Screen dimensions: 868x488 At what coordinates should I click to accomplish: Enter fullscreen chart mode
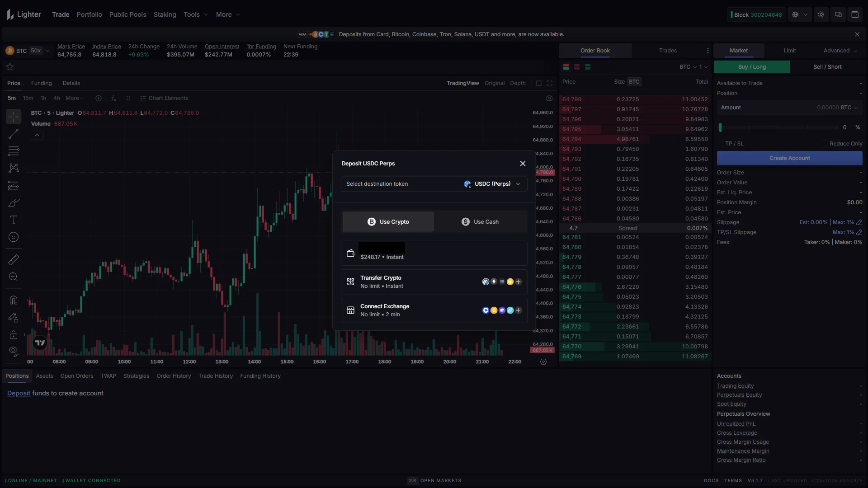550,83
